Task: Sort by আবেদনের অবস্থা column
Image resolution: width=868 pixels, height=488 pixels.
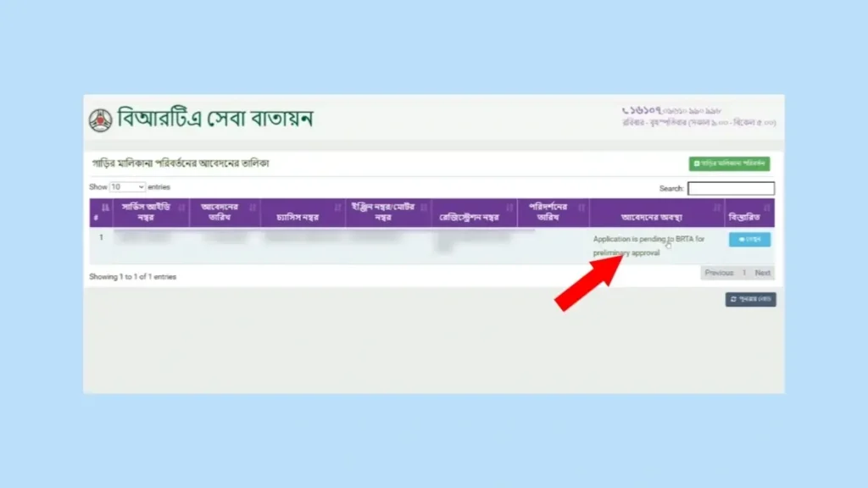Action: point(656,213)
